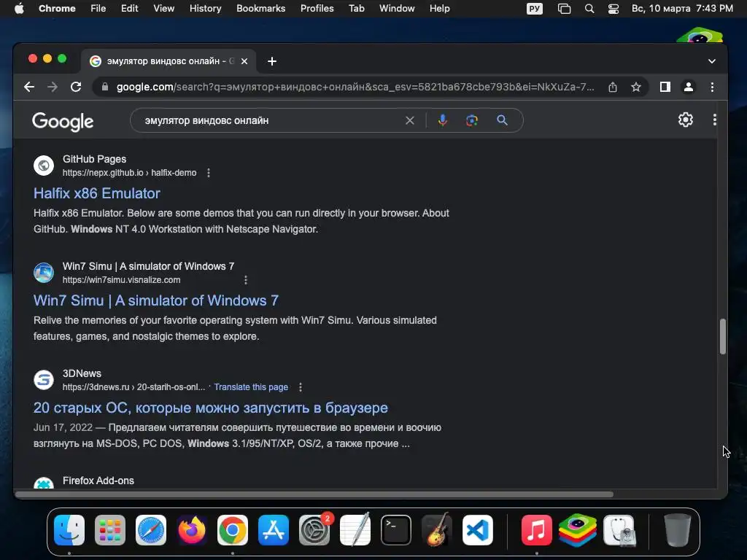
Task: Close the эмулятор виндовс онлайн tab
Action: point(244,61)
